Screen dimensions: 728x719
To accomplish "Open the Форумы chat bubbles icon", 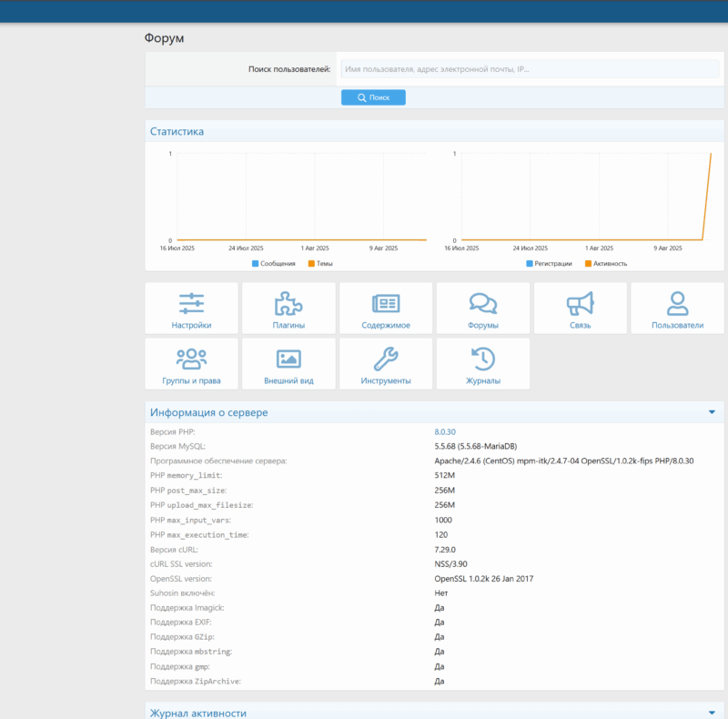I will click(482, 303).
